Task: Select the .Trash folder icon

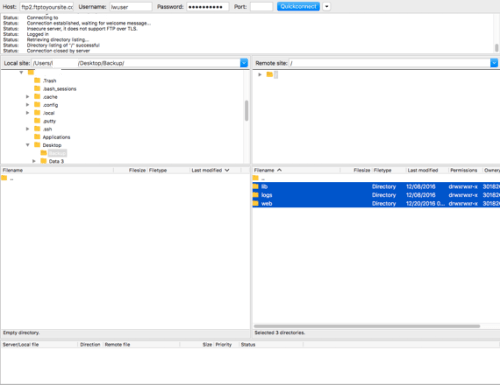Action: point(37,80)
